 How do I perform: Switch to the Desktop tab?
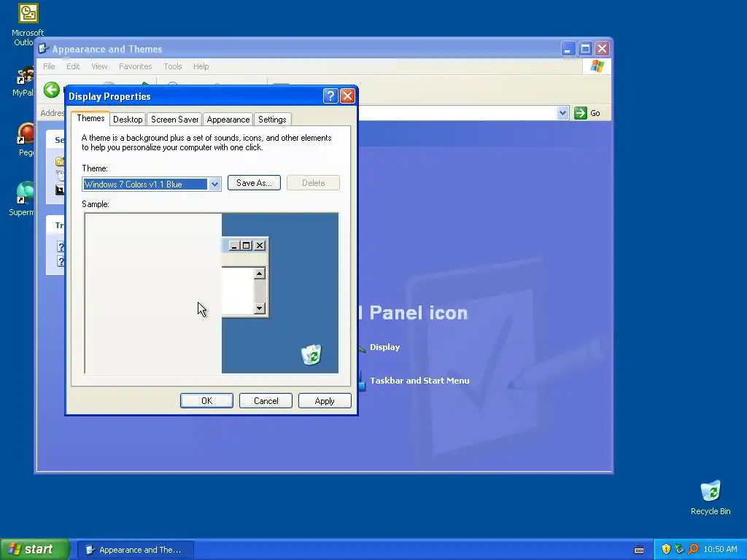(128, 120)
